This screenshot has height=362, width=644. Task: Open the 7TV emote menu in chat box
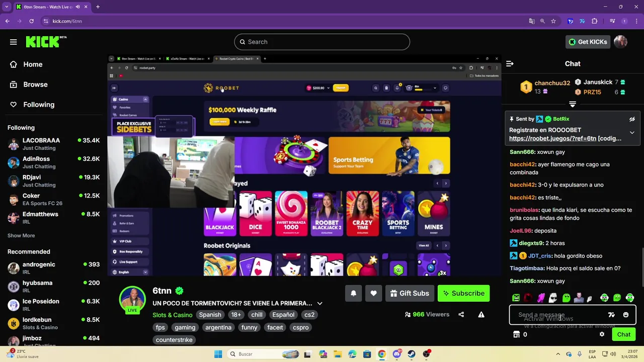[x=611, y=315]
